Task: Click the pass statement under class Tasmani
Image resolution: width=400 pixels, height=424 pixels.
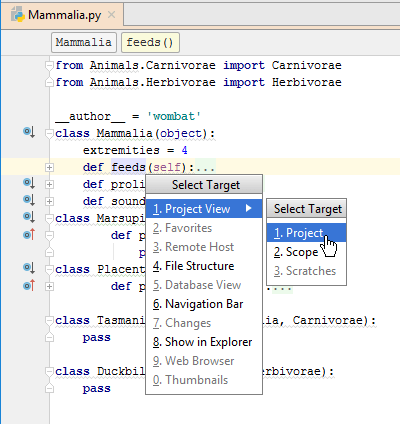Action: click(x=97, y=337)
